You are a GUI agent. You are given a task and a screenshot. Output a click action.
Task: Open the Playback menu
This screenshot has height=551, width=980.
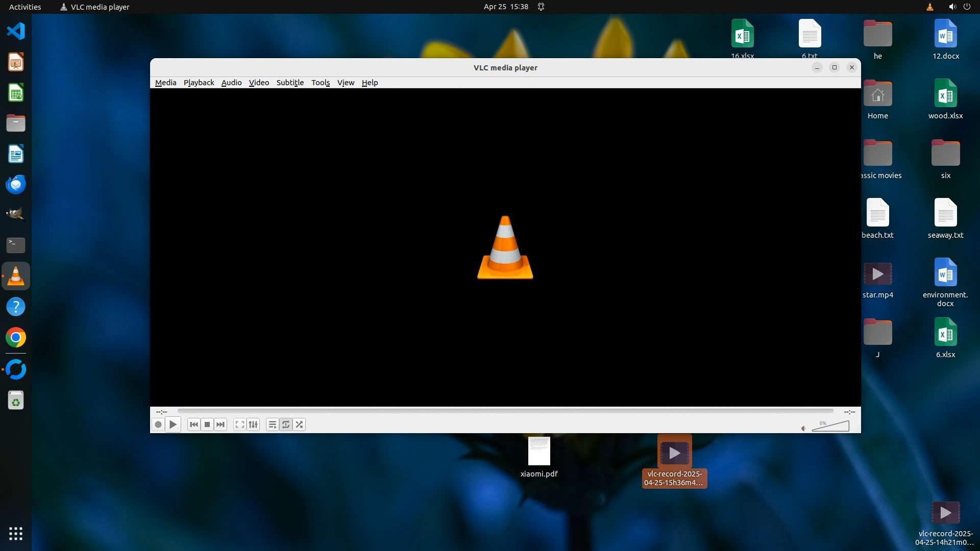[199, 83]
